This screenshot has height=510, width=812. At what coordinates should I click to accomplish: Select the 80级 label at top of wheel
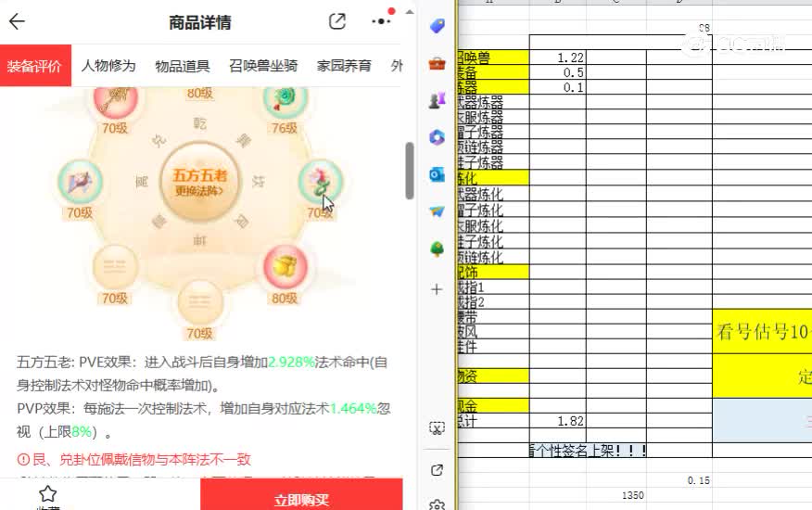pos(200,94)
